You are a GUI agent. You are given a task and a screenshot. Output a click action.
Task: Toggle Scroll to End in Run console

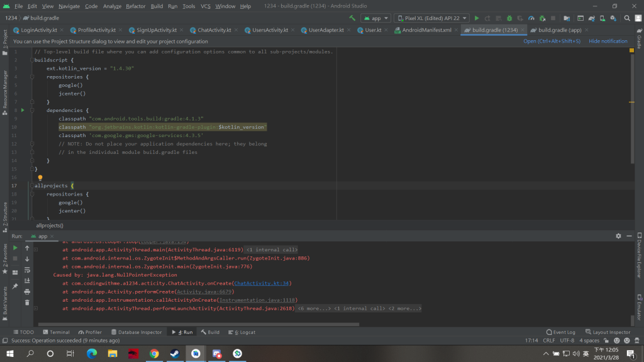[x=27, y=281]
